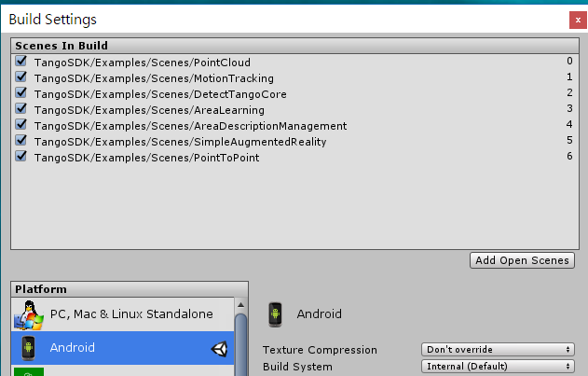Click the platform list scroll up arrow
Viewport: 588px width, 376px height.
(x=240, y=305)
